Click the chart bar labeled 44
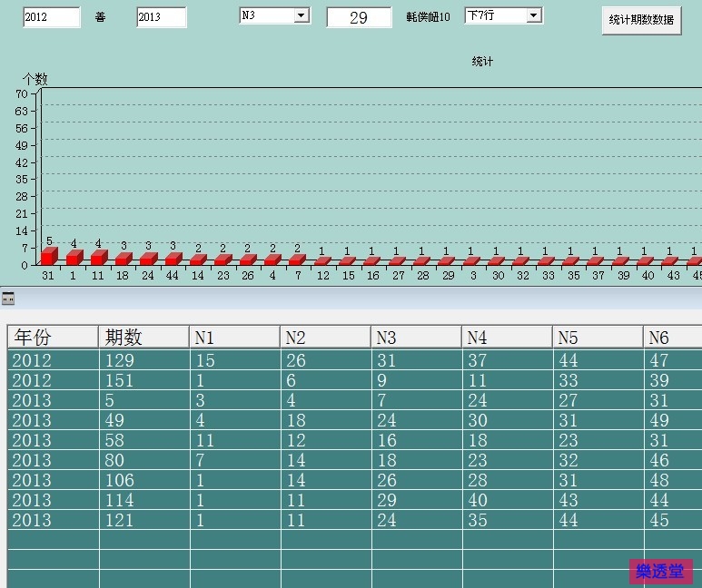This screenshot has width=702, height=588. pyautogui.click(x=173, y=259)
